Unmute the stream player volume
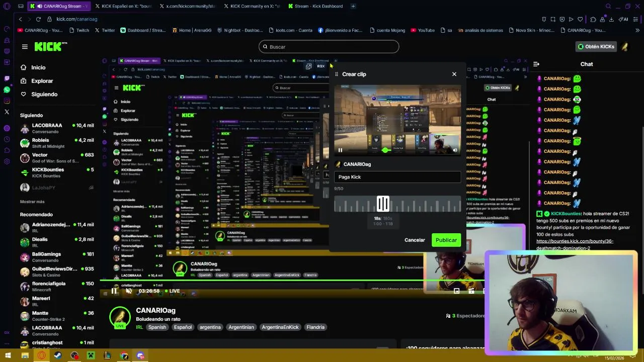Image resolution: width=644 pixels, height=362 pixels. (x=129, y=291)
